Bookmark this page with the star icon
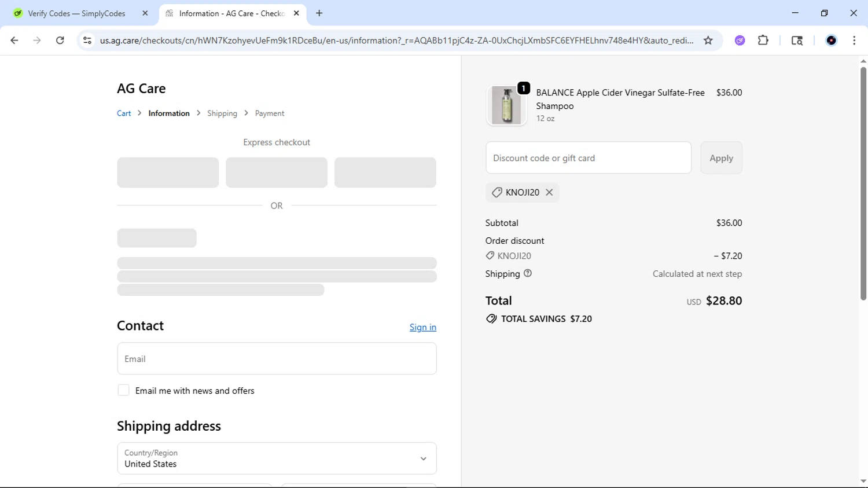The width and height of the screenshot is (868, 488). pyautogui.click(x=708, y=41)
